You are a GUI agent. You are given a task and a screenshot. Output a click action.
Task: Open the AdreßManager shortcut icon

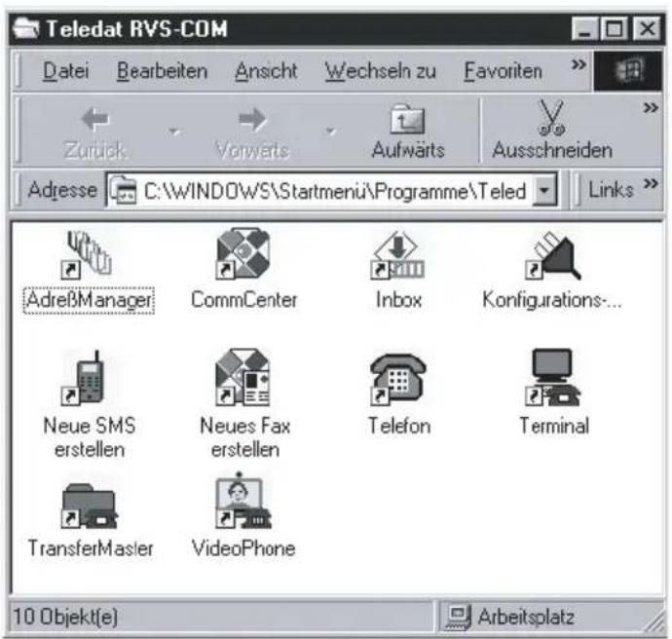(x=89, y=255)
